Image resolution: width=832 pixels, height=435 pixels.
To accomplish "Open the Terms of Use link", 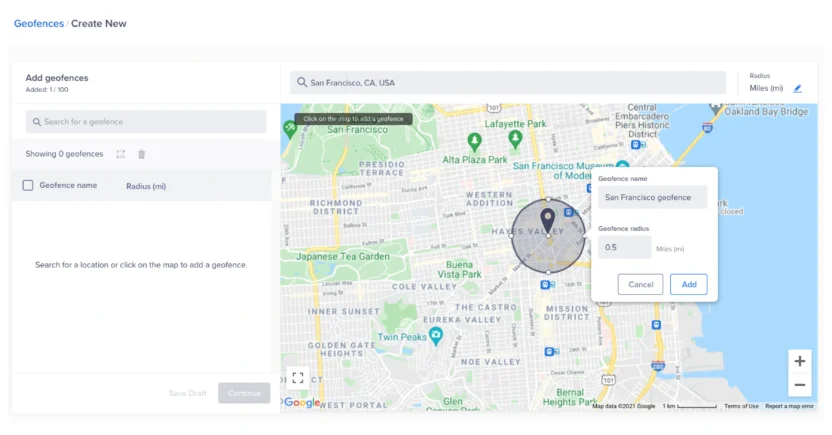I will click(741, 406).
